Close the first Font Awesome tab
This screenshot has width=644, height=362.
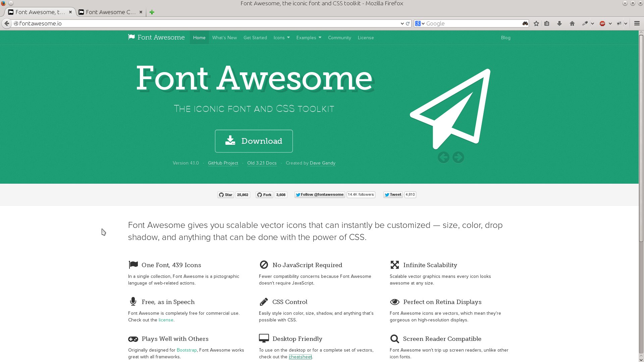[70, 12]
